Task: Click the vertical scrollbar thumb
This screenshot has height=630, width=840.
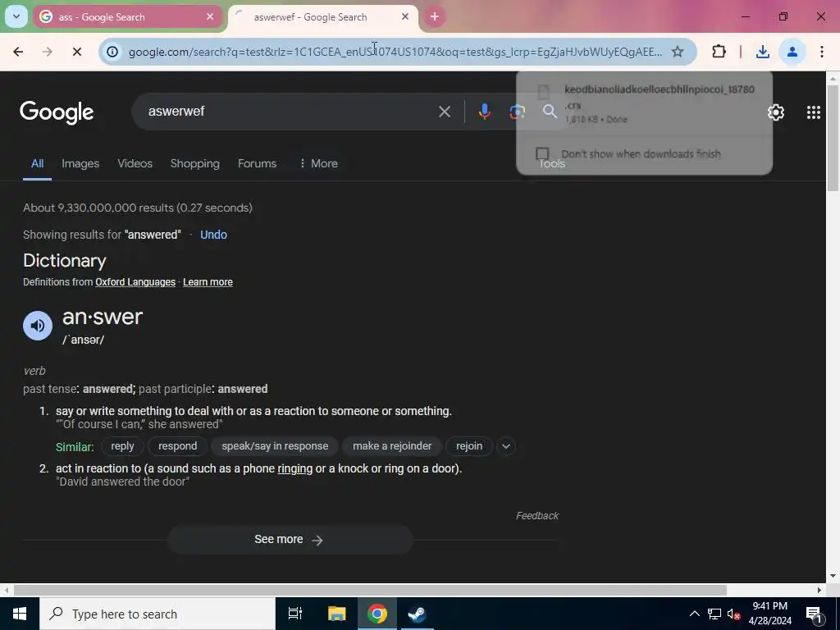Action: (x=833, y=138)
